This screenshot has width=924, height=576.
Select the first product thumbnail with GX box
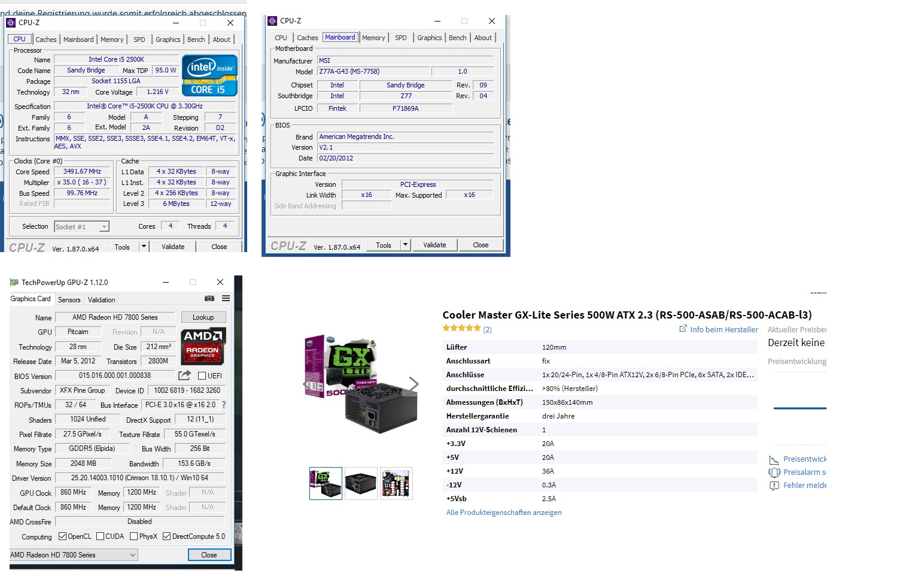[326, 483]
